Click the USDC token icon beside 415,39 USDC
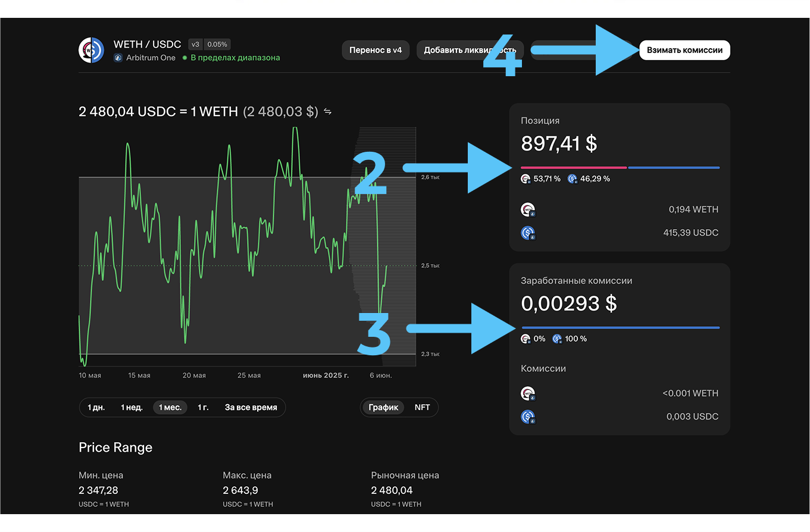 [x=527, y=233]
